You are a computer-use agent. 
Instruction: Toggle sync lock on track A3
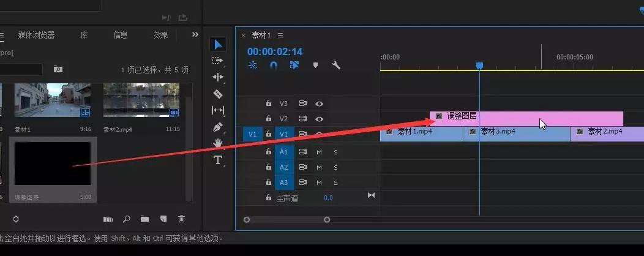[303, 183]
